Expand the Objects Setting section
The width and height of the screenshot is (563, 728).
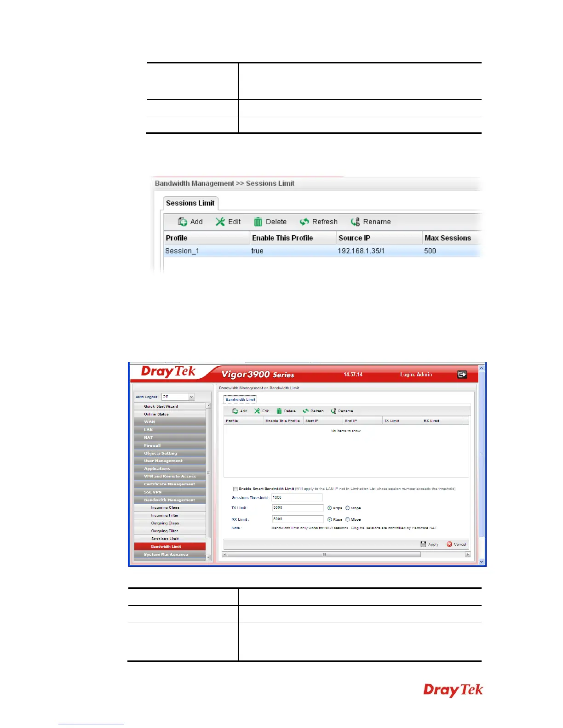tap(170, 453)
